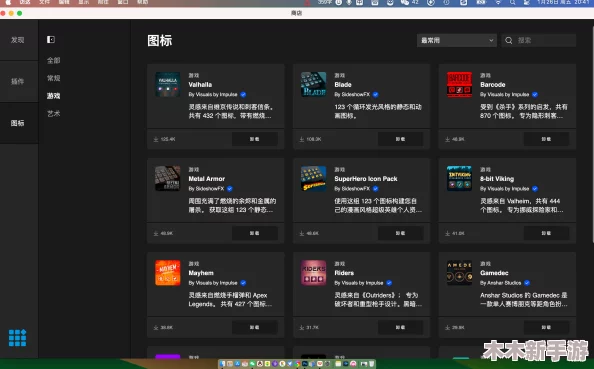Open the SuperHero Icon Pack thumbnail
This screenshot has width=594, height=369.
(x=313, y=178)
